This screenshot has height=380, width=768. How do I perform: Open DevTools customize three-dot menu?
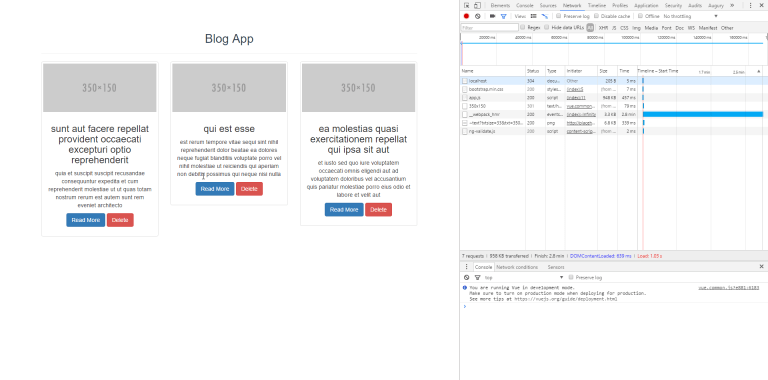pos(750,5)
